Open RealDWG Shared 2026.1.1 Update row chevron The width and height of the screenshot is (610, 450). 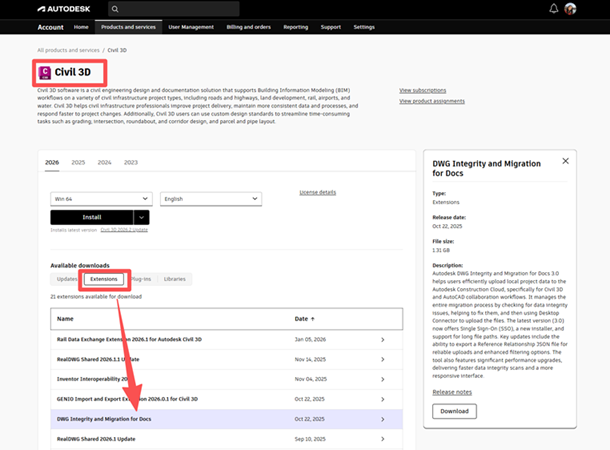tap(383, 359)
